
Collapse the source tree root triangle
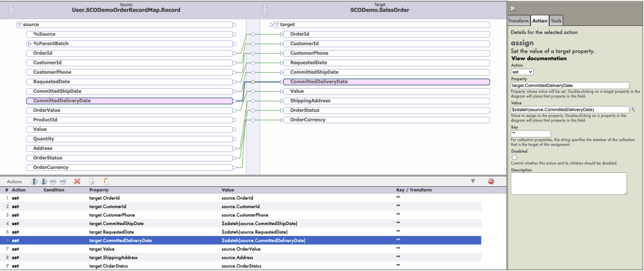(x=20, y=25)
